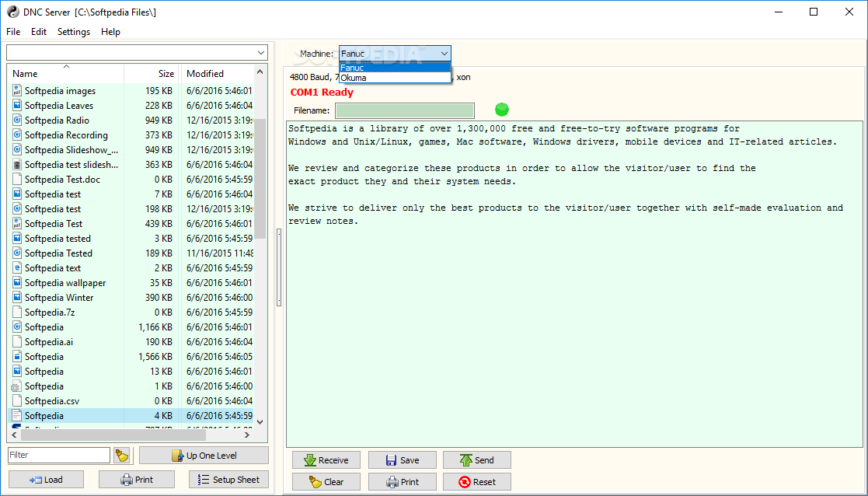The image size is (868, 496).
Task: Choose Fanuc in the Machine dropdown list
Action: (x=396, y=68)
